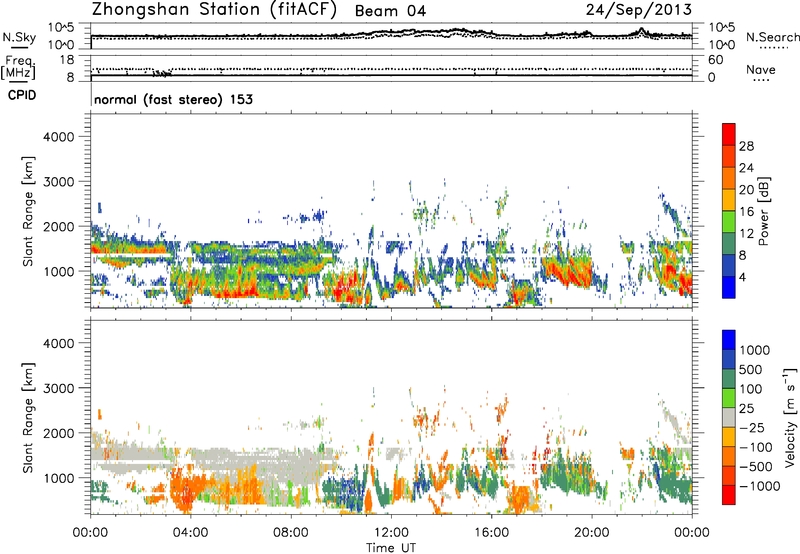Click the '60' Nave axis tick
This screenshot has height=554, width=800.
coord(715,60)
